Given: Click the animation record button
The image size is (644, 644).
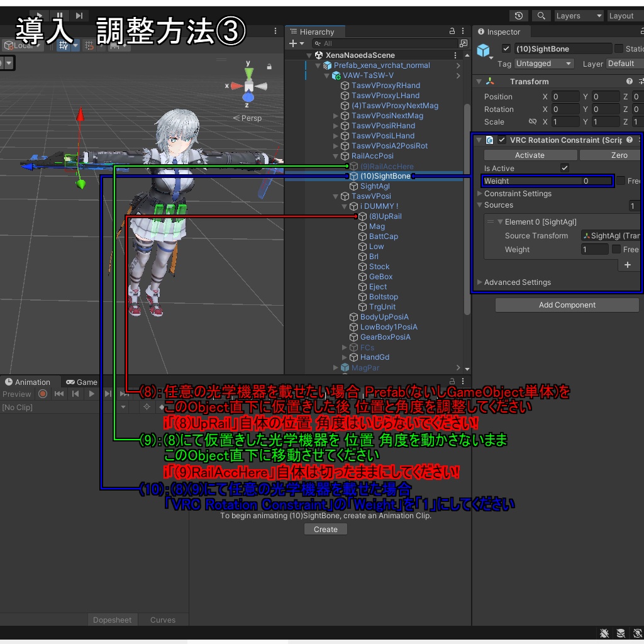Looking at the screenshot, I should coord(43,394).
